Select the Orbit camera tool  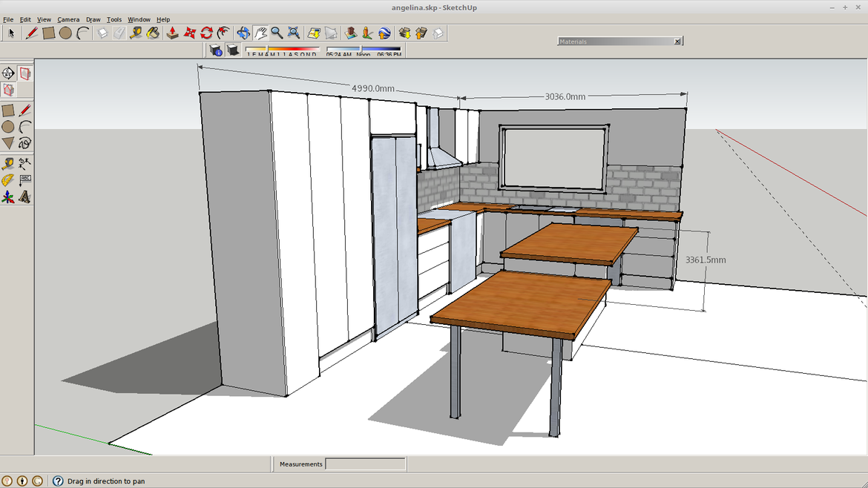pyautogui.click(x=243, y=33)
